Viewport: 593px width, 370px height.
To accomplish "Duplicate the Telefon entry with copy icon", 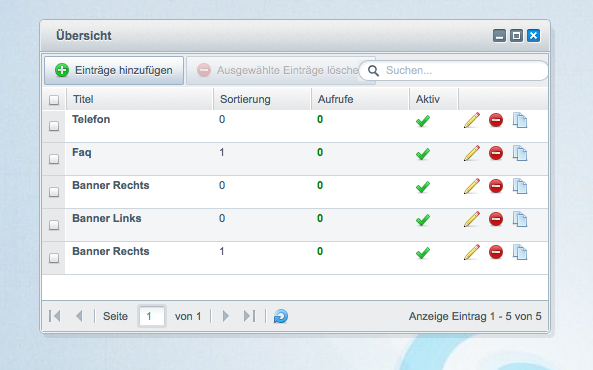I will click(520, 120).
